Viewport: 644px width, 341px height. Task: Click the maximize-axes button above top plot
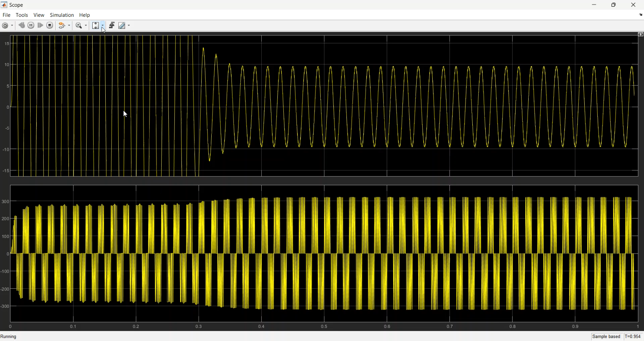[641, 34]
